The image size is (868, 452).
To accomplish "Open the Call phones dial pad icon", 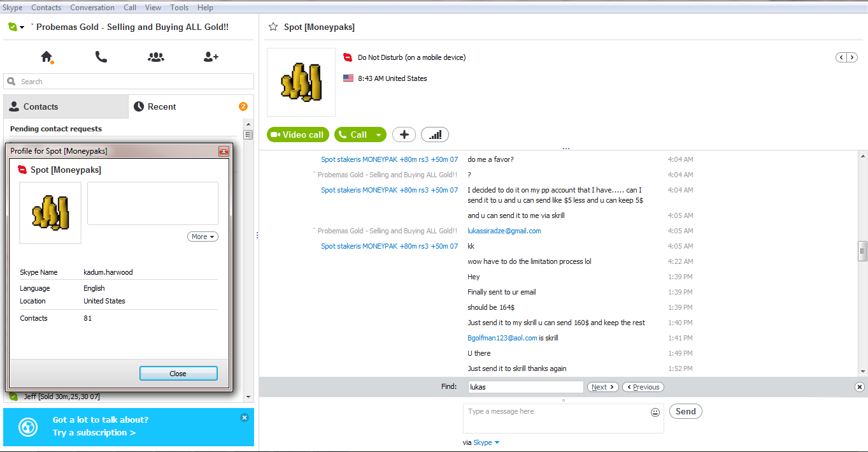I will [101, 57].
